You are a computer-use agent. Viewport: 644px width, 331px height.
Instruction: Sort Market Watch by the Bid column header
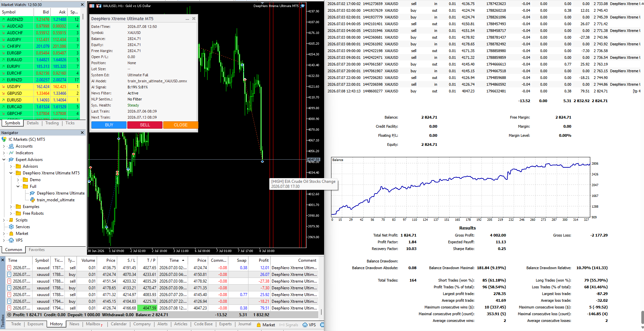click(x=43, y=12)
